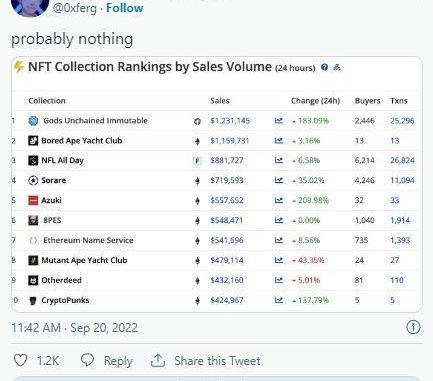
Task: Click the Follow link next to @0xferg
Action: (124, 8)
